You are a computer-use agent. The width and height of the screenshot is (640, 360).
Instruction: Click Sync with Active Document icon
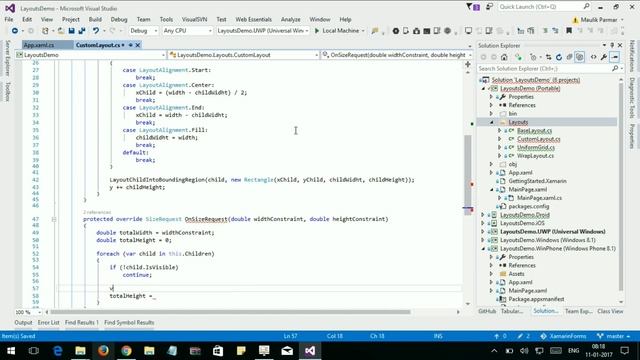[549, 57]
